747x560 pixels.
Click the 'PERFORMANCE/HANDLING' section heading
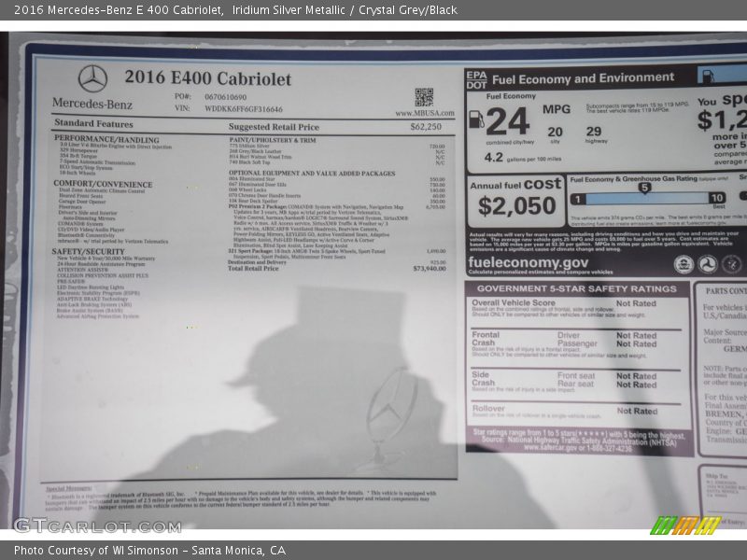click(106, 139)
